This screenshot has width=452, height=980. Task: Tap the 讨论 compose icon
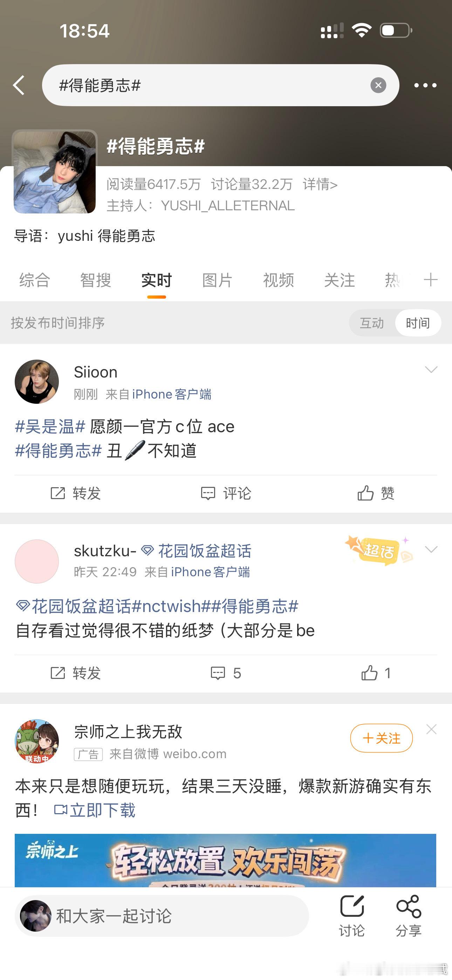click(351, 916)
